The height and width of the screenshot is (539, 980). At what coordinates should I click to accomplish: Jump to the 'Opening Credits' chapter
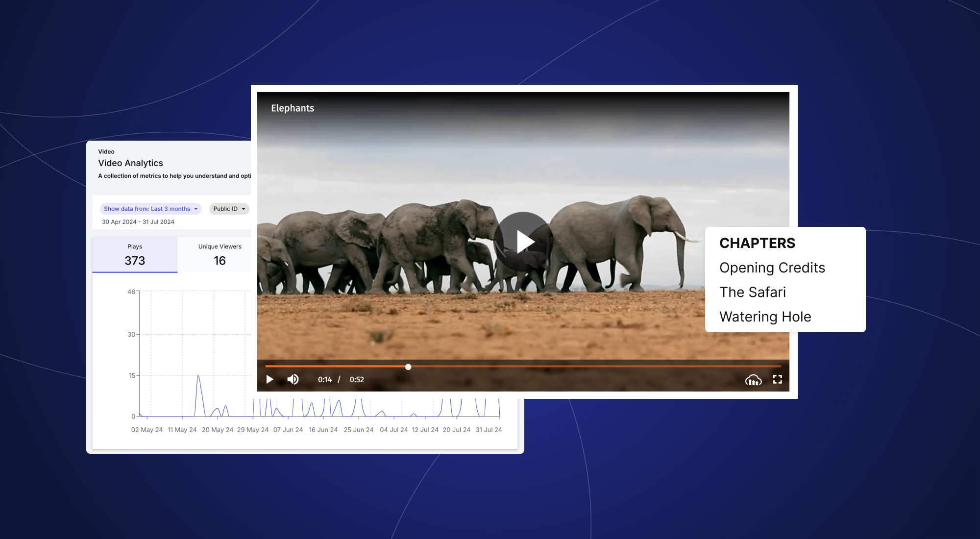pyautogui.click(x=772, y=268)
